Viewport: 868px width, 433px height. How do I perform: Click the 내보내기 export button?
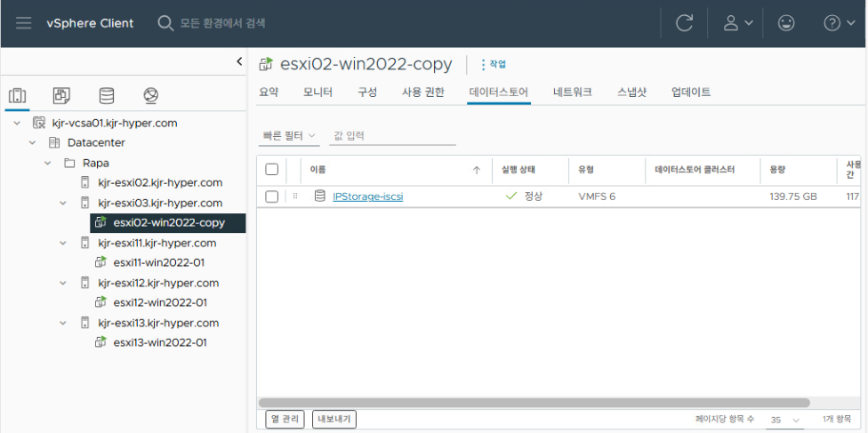coord(334,420)
